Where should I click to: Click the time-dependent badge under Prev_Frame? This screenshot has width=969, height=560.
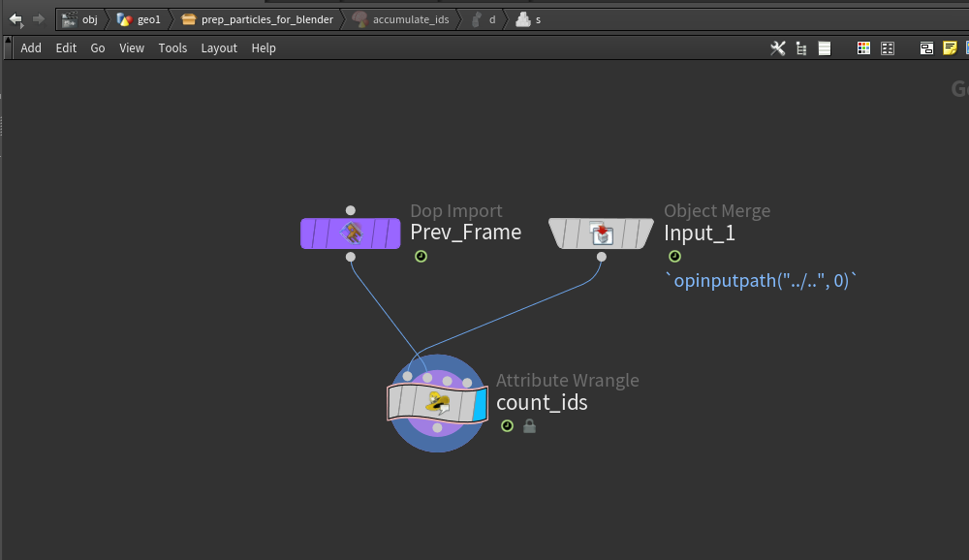(x=421, y=257)
